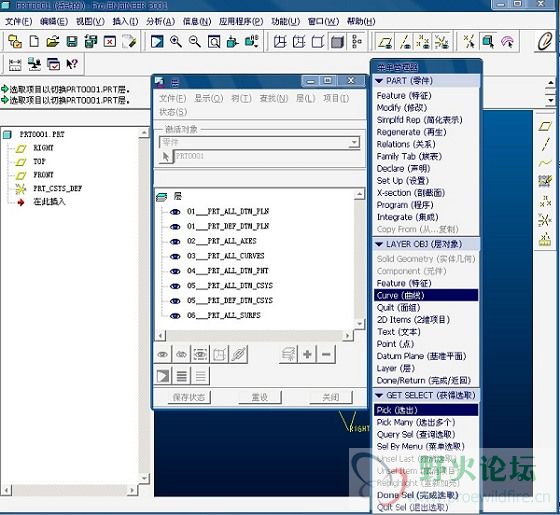Open the 插入(I) menu
This screenshot has width=560, height=515.
pos(125,21)
